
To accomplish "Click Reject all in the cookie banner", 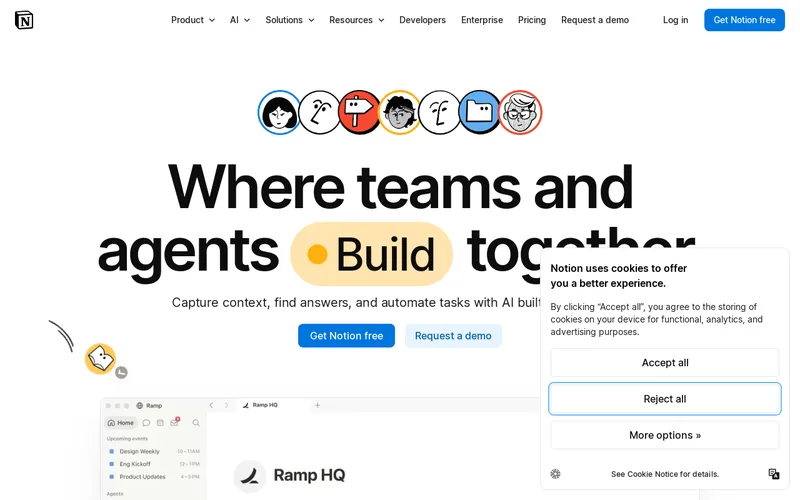I will (665, 399).
